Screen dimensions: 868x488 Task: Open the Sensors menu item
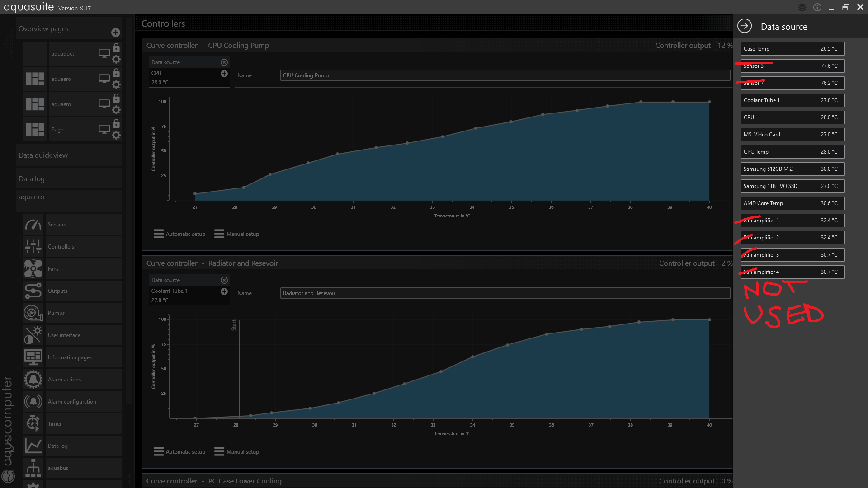[x=84, y=225]
